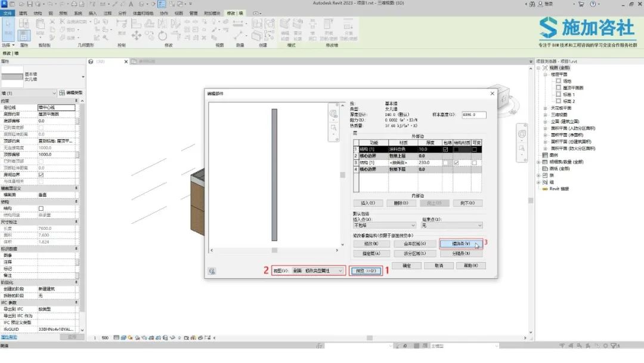Click the preview pane vertical scrollbar thumb
Screen dimensions: 644x363
[342, 175]
